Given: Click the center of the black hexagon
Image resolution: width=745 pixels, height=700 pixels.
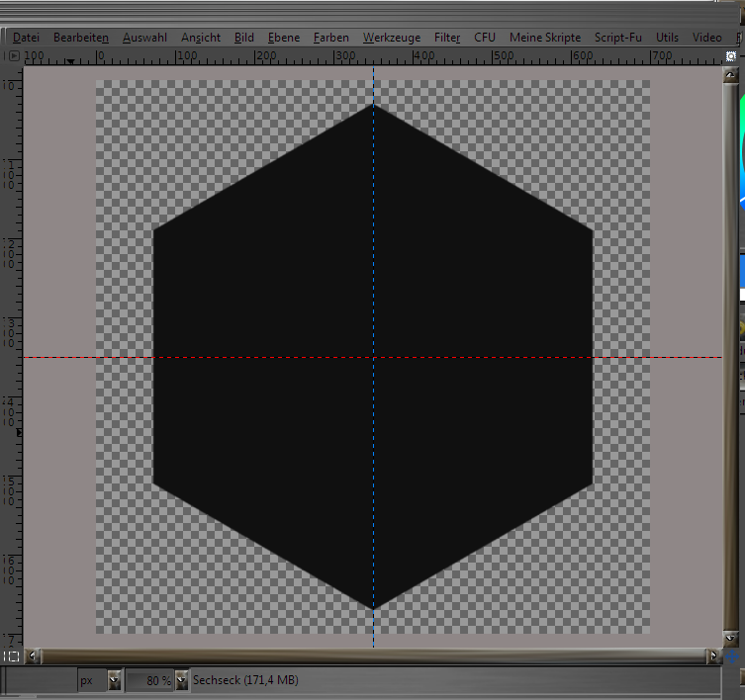Looking at the screenshot, I should tap(373, 357).
